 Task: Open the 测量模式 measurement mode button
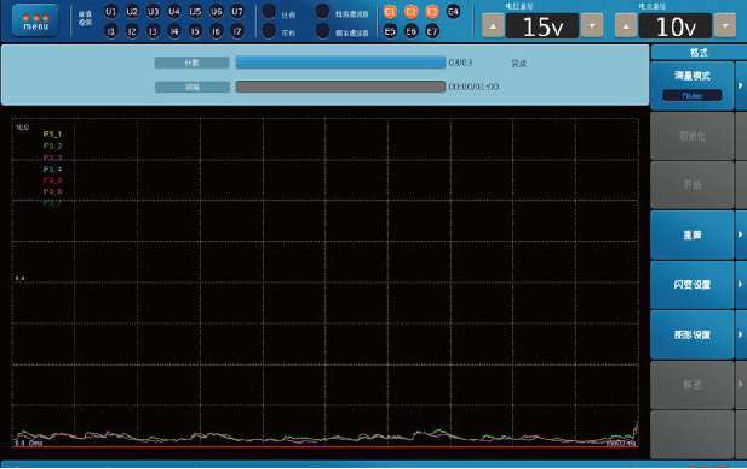(x=692, y=86)
